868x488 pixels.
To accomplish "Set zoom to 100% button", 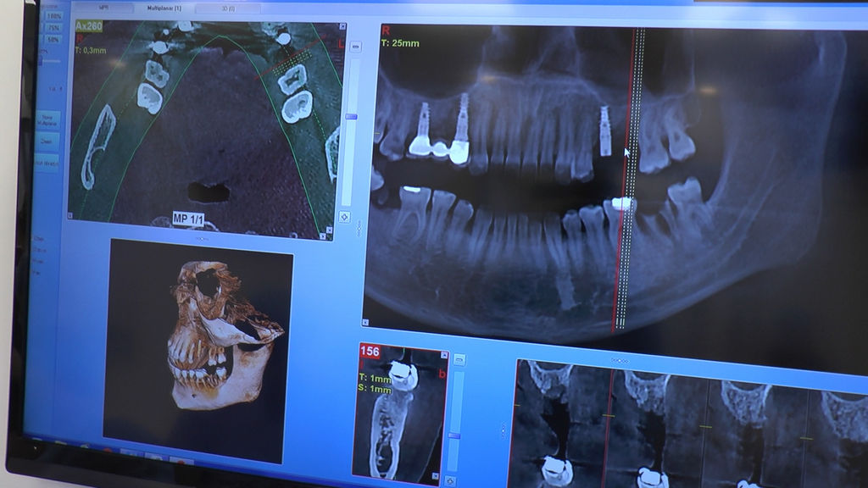I will click(x=53, y=16).
